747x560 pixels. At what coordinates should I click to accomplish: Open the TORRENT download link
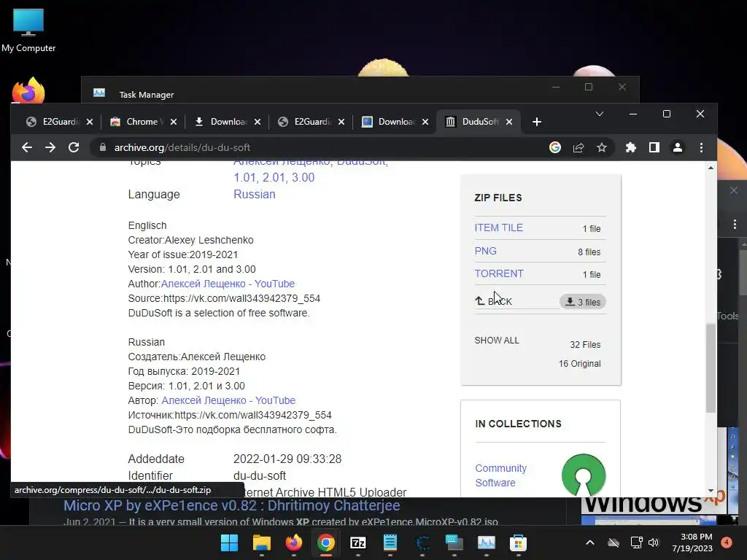pos(499,274)
